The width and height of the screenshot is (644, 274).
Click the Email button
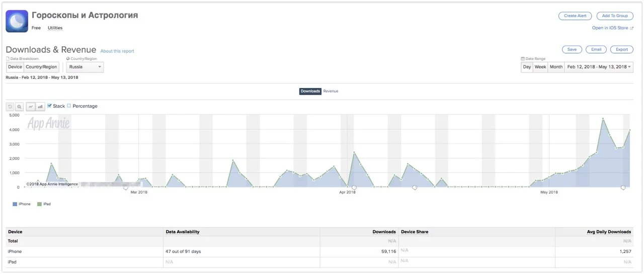pos(596,50)
